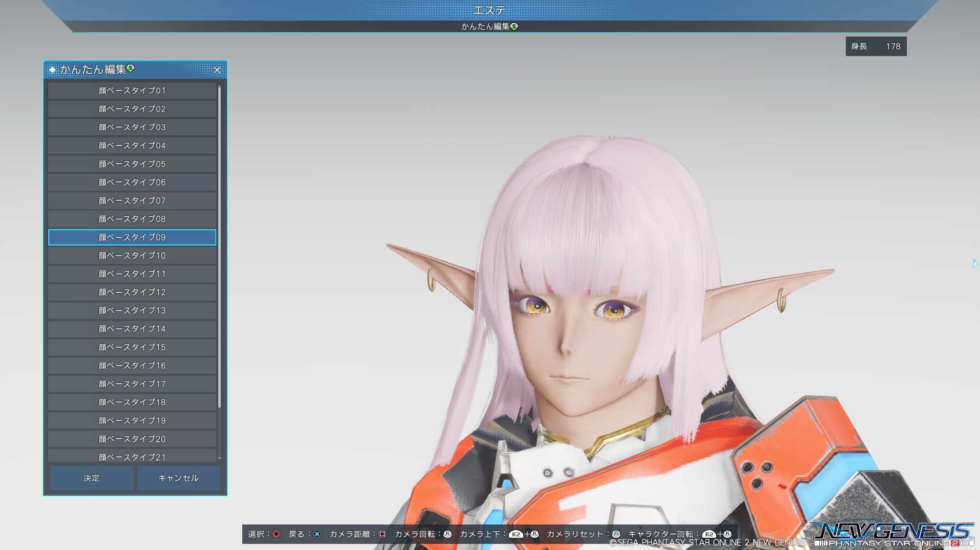Choose 顔ベースタイプ16 in the list
Image resolution: width=980 pixels, height=550 pixels.
[x=132, y=365]
